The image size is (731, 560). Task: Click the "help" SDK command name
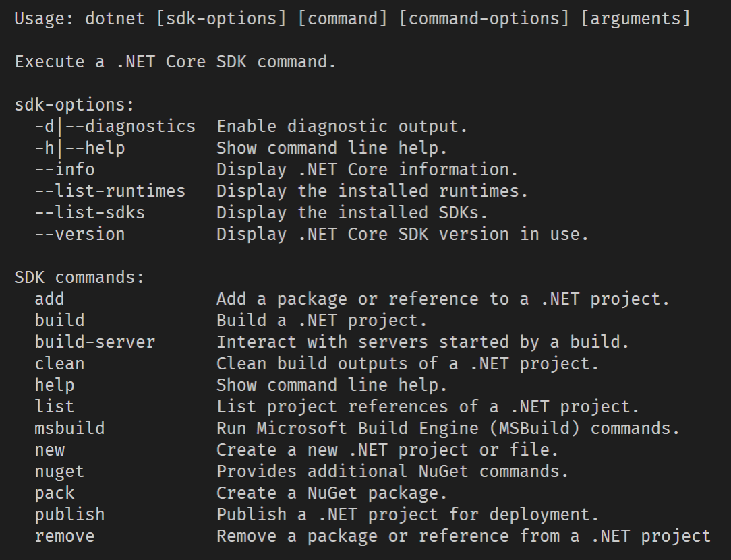(x=55, y=385)
